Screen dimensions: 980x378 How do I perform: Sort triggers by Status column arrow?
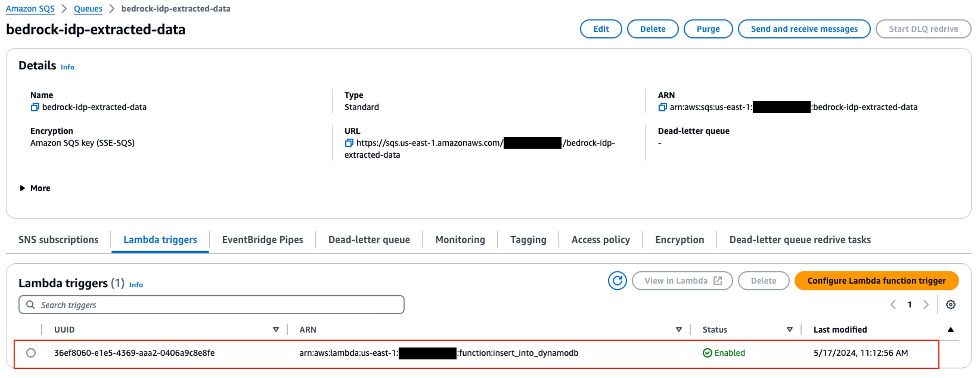pos(790,330)
